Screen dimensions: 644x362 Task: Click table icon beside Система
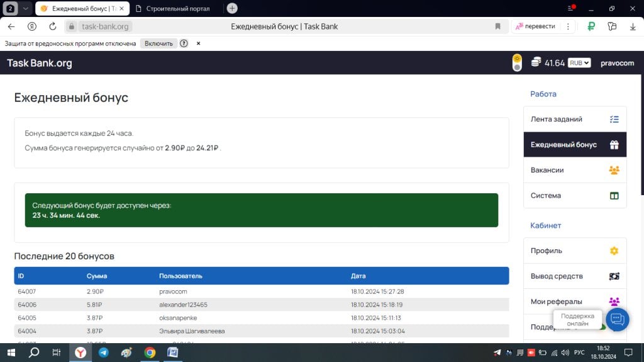click(614, 196)
